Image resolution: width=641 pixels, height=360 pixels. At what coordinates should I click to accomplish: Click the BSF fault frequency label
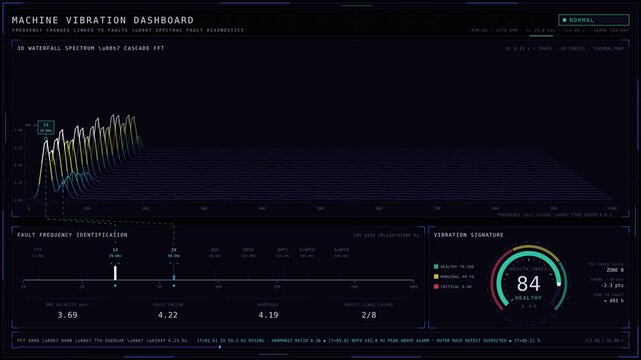tap(215, 250)
